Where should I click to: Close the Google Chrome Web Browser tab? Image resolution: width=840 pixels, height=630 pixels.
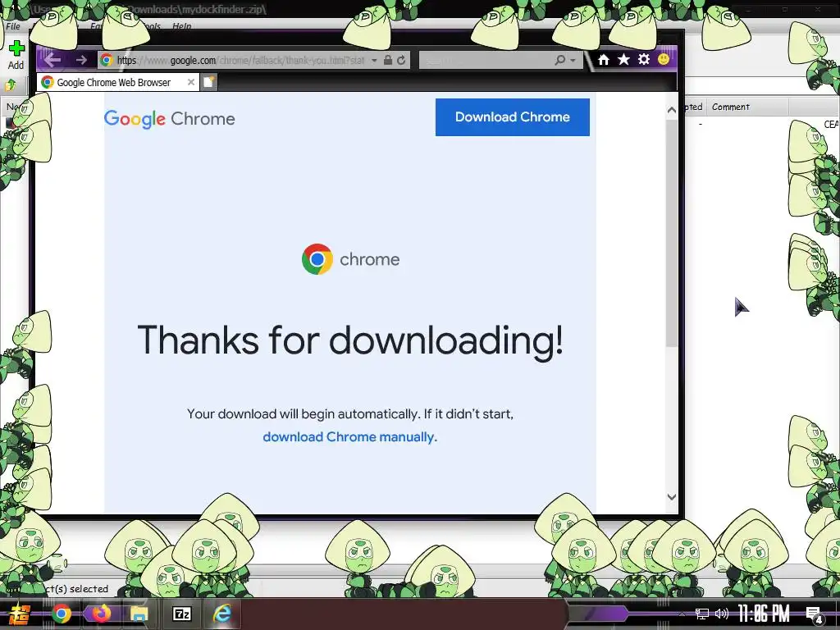pos(190,82)
